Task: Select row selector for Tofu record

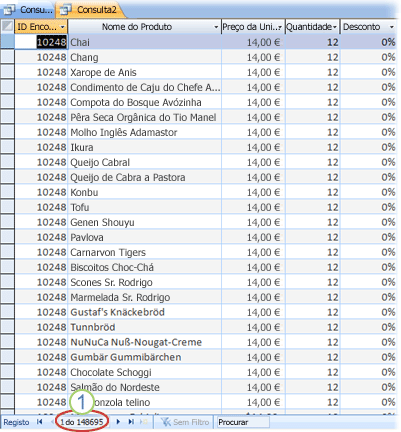Action: (x=7, y=207)
